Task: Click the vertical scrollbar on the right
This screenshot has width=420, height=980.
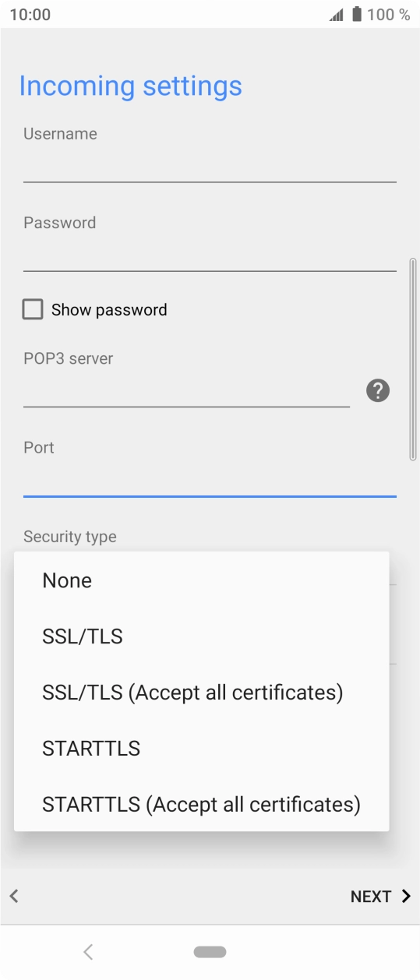Action: 413,360
